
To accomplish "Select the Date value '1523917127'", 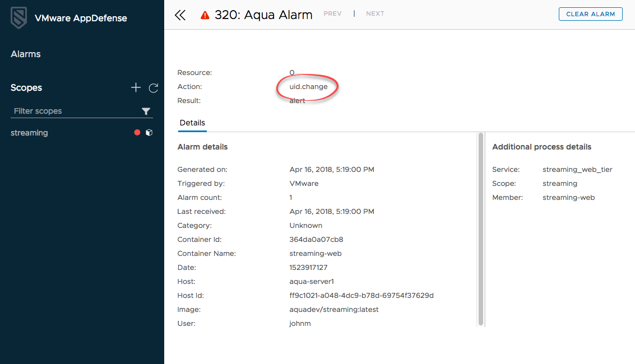I will point(308,267).
